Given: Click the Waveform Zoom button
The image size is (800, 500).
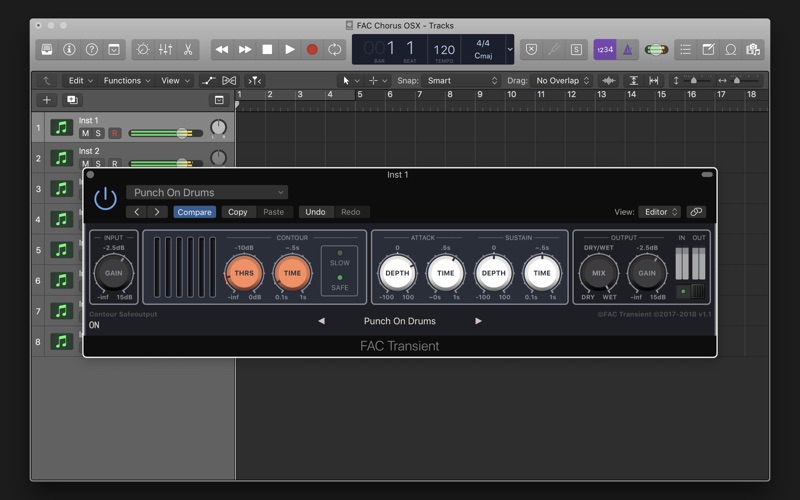Looking at the screenshot, I should click(x=608, y=81).
